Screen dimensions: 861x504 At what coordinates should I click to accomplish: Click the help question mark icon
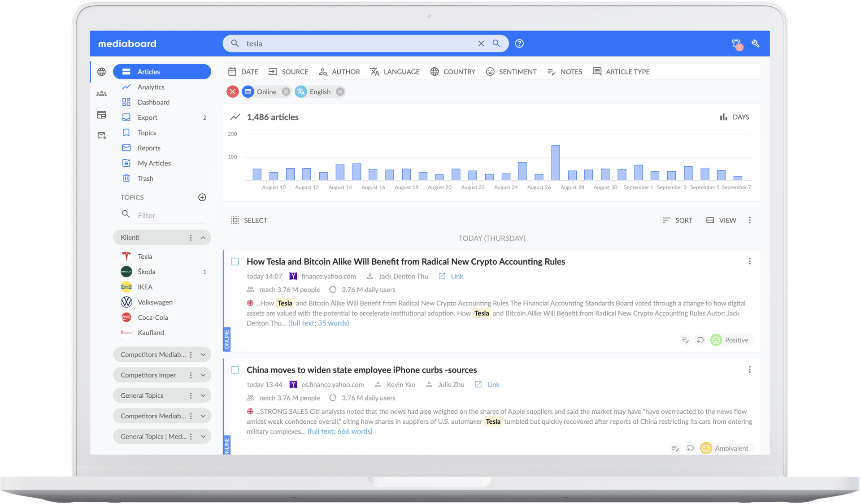pyautogui.click(x=519, y=43)
